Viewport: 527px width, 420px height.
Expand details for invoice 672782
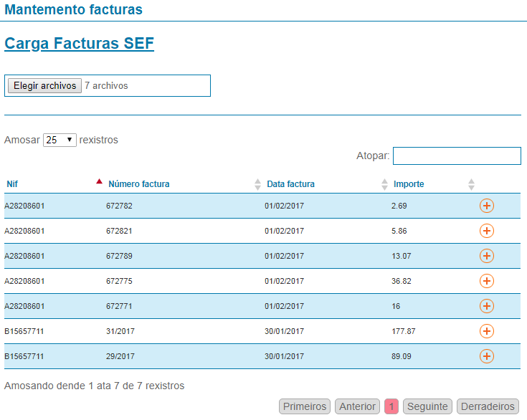(x=486, y=206)
